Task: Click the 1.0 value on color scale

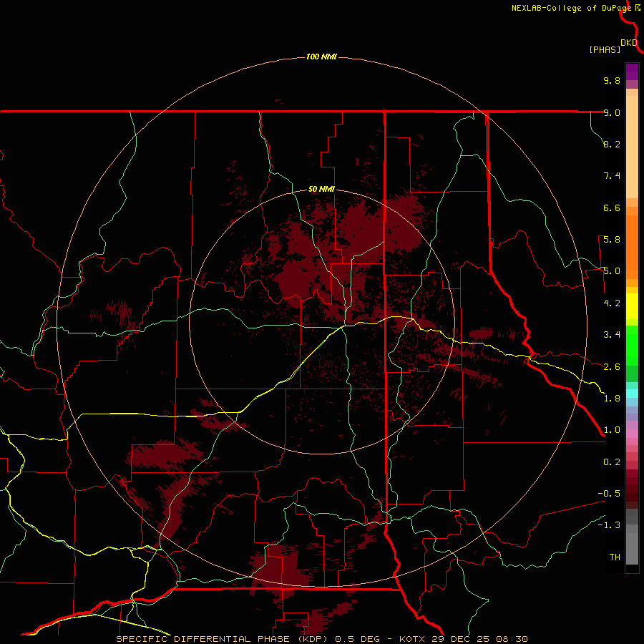Action: click(x=612, y=430)
